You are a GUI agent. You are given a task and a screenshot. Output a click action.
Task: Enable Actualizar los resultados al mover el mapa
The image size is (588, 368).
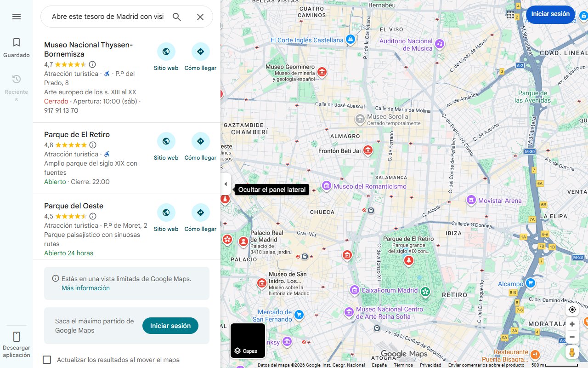(47, 360)
